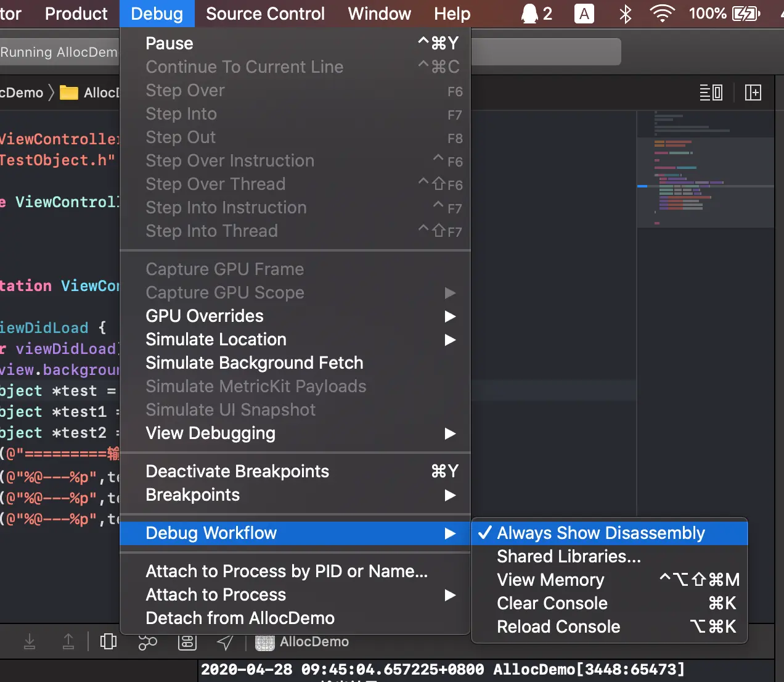
Task: Click the yellow folder icon in breadcrumb
Action: (x=68, y=92)
